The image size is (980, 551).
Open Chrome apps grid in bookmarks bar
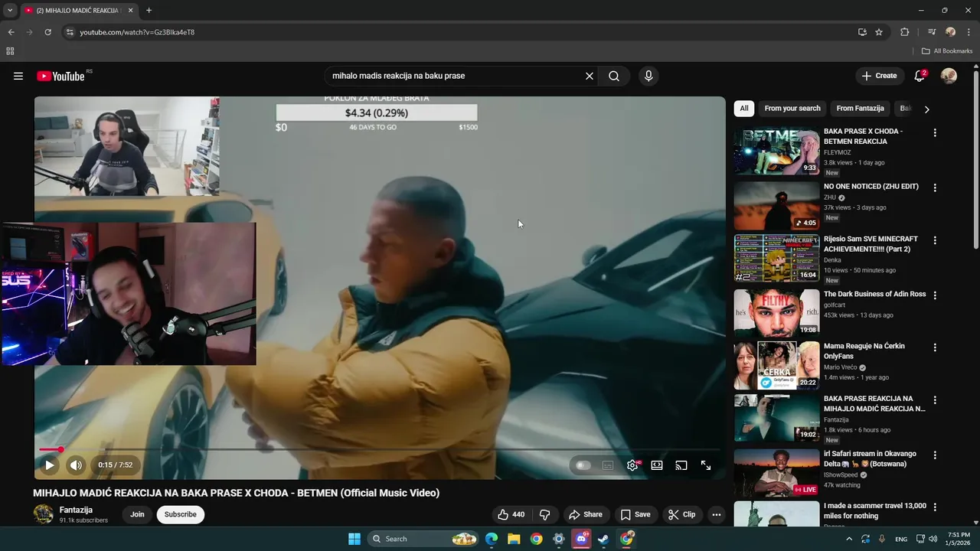10,51
